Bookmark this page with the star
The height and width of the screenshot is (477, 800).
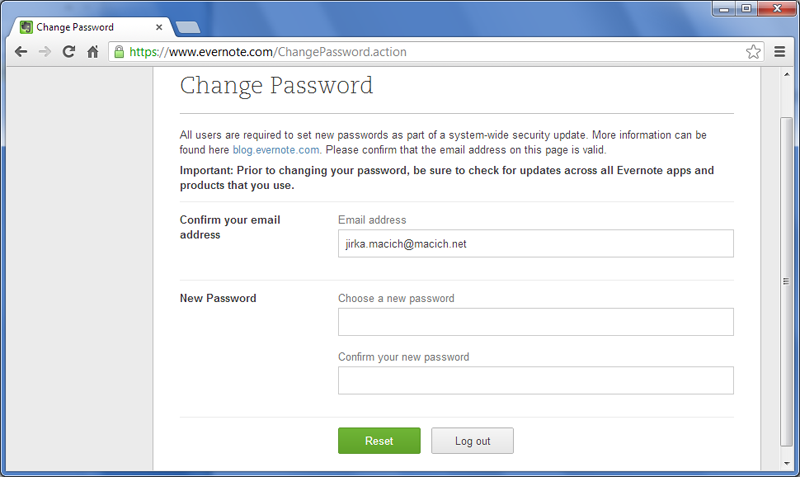point(753,52)
